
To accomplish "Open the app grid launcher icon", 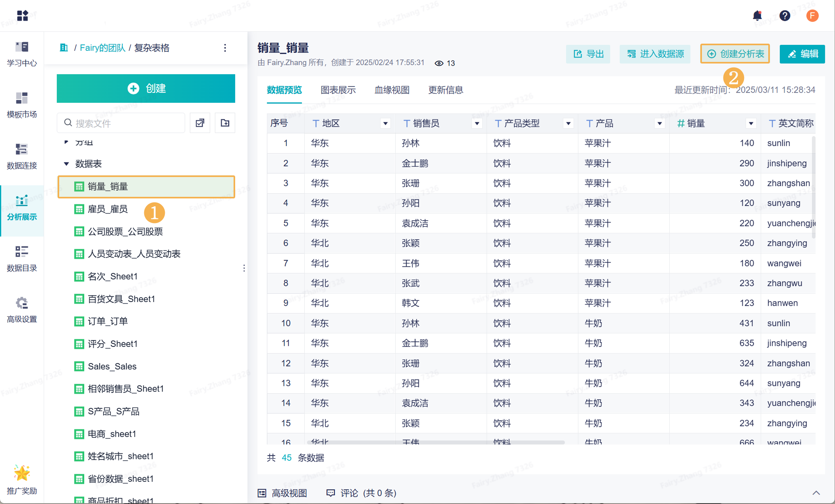I will (23, 16).
